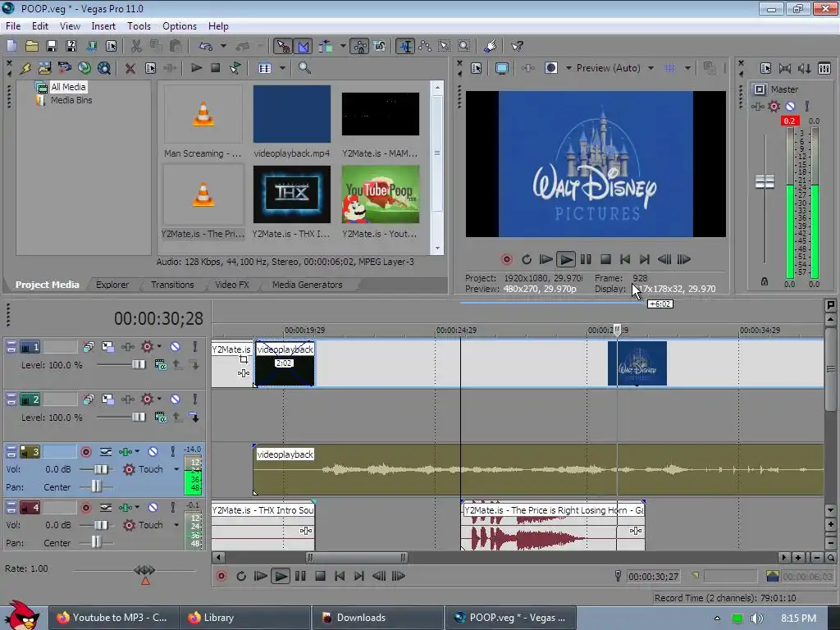Viewport: 840px width, 630px height.
Task: Click the Cut scissors icon
Action: click(136, 46)
